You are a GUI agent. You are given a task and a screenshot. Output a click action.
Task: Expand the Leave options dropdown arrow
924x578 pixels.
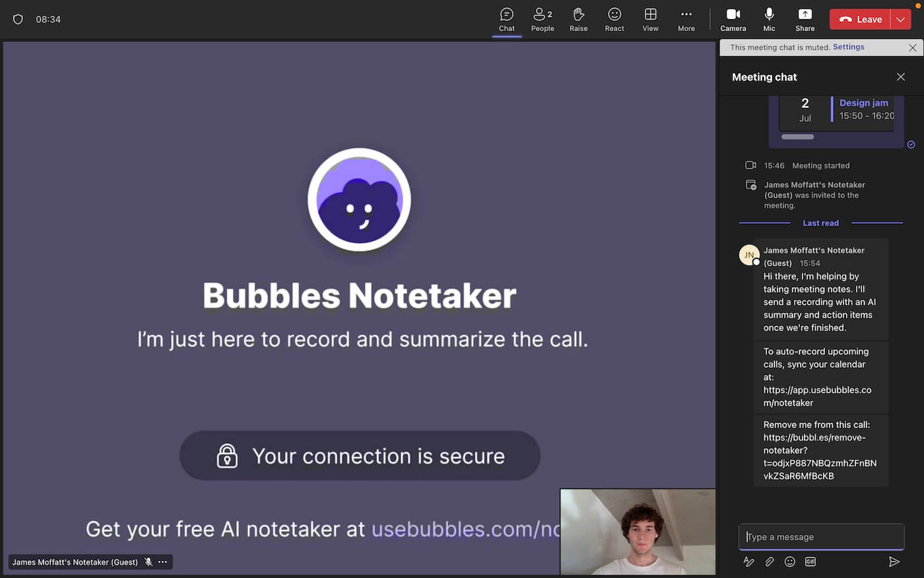tap(901, 19)
